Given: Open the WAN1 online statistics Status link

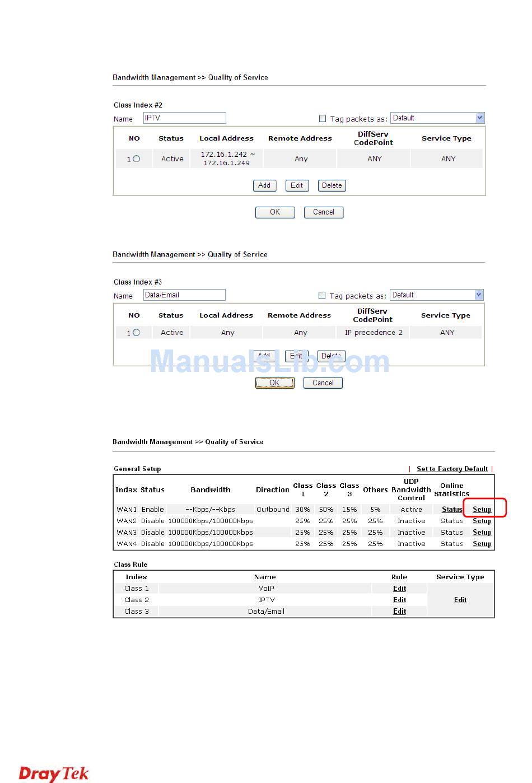Looking at the screenshot, I should [451, 510].
